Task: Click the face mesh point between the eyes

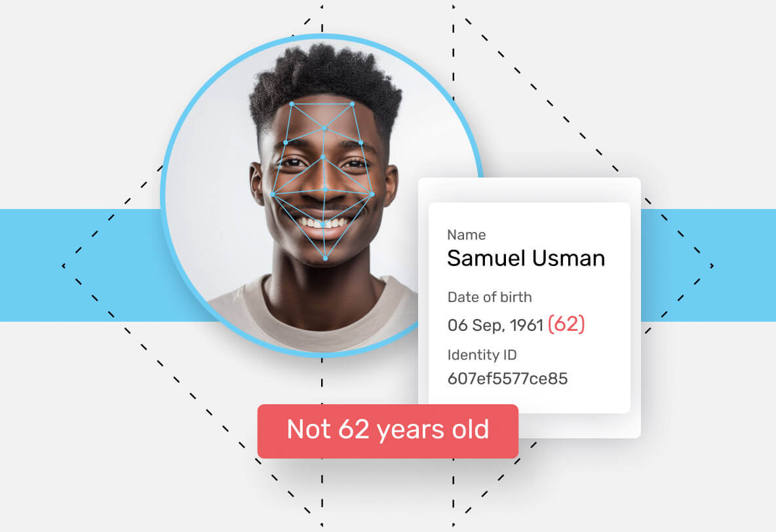Action: (323, 157)
